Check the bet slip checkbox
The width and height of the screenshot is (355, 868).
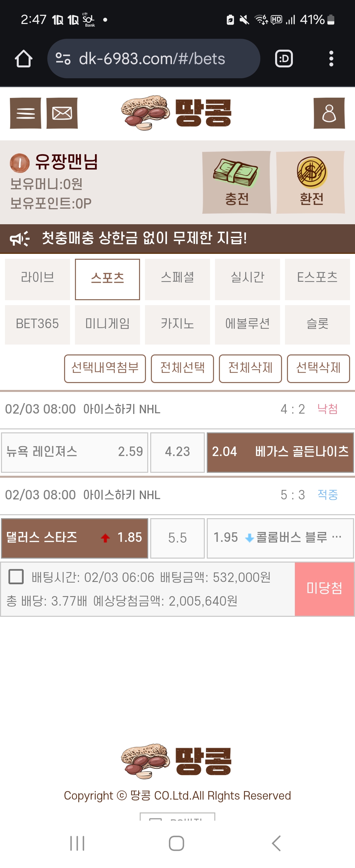tap(16, 577)
